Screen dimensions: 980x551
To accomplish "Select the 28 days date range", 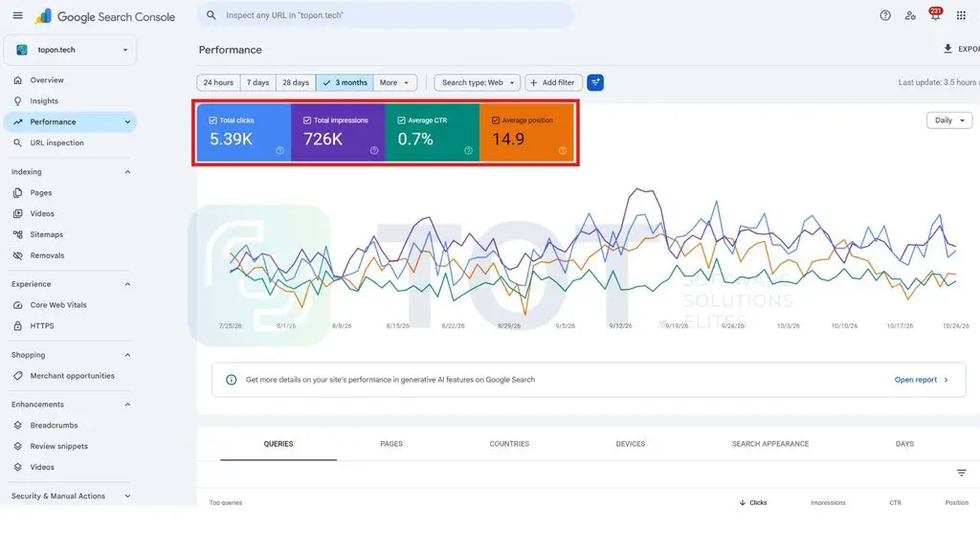I will (x=296, y=82).
